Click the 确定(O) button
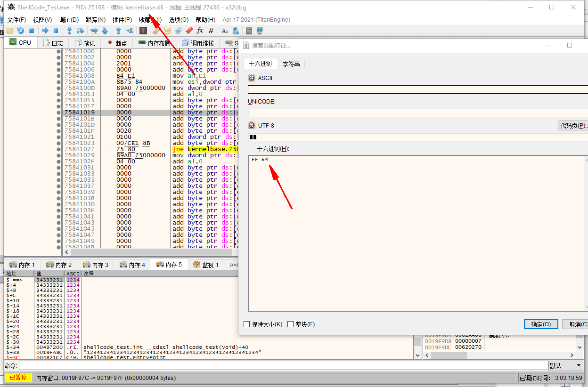Screen dimensions: 588x387 click(x=541, y=324)
